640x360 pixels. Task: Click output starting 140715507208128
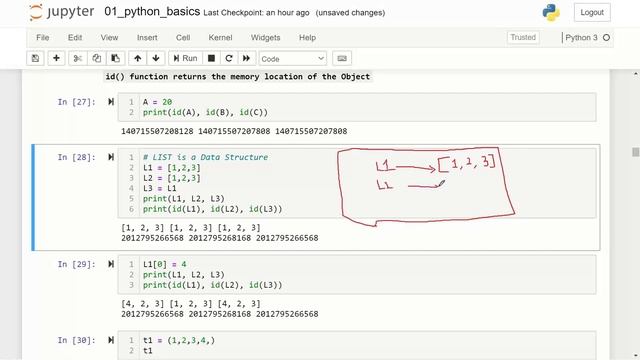coord(234,131)
